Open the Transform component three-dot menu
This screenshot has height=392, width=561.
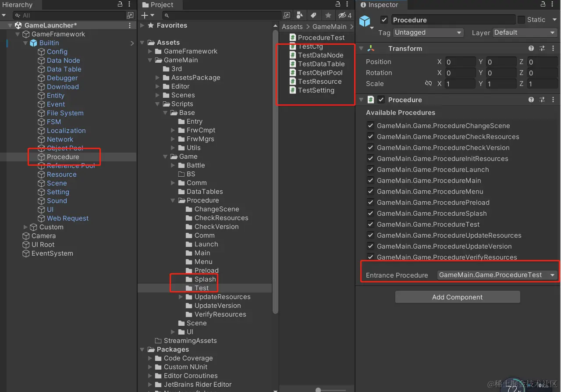click(x=553, y=49)
